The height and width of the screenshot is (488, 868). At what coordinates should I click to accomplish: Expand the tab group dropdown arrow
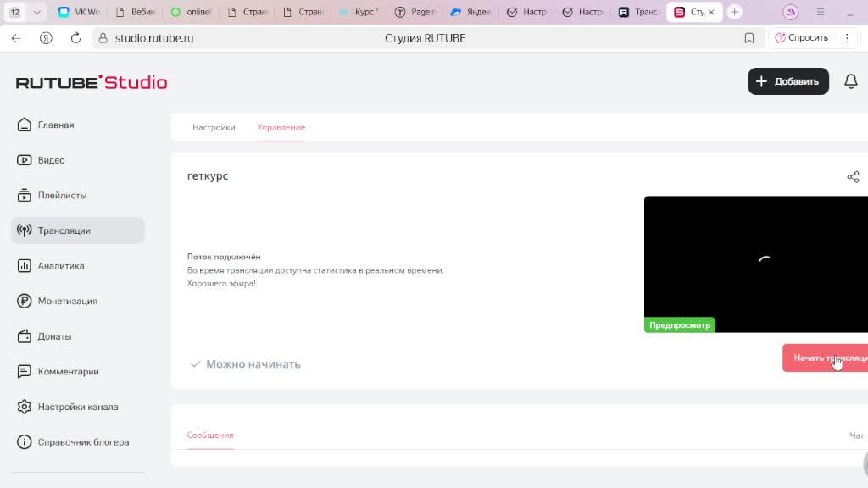[36, 12]
